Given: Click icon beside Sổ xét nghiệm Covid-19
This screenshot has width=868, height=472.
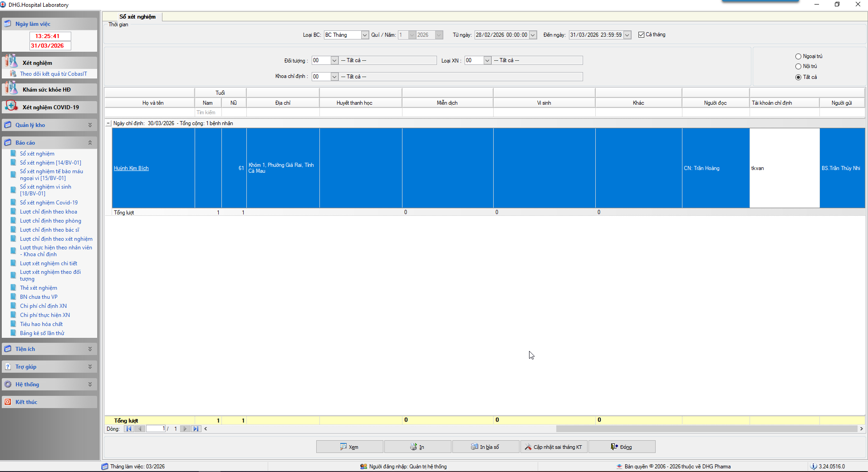Looking at the screenshot, I should (14, 203).
